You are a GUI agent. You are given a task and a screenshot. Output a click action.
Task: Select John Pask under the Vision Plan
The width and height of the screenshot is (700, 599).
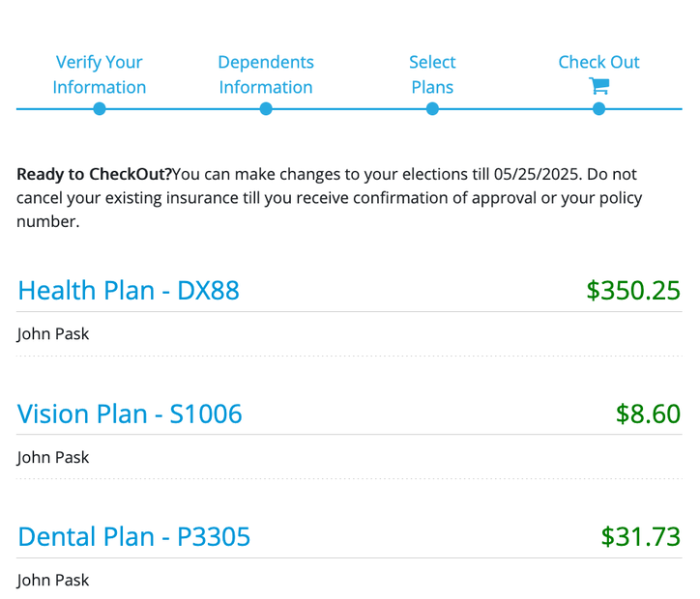[x=53, y=457]
